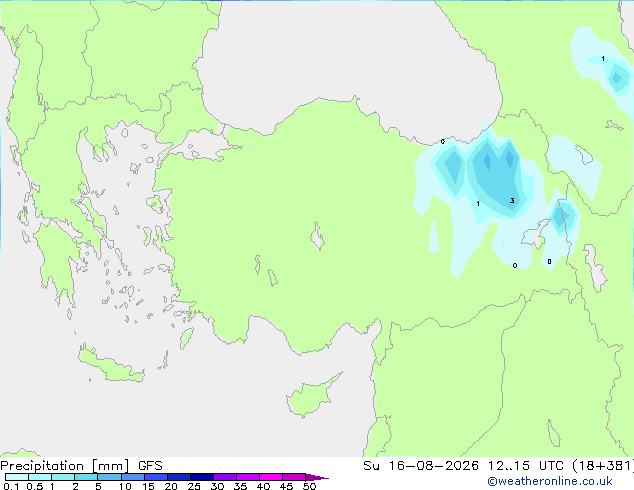Pick the 5 mm legend color swatch
This screenshot has width=634, height=490.
109,477
